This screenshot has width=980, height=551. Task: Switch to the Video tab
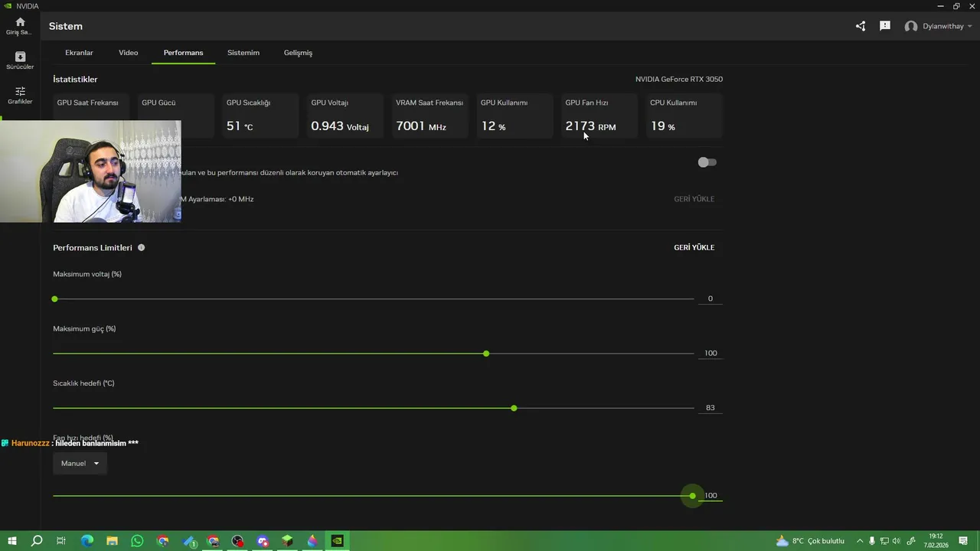click(x=128, y=53)
